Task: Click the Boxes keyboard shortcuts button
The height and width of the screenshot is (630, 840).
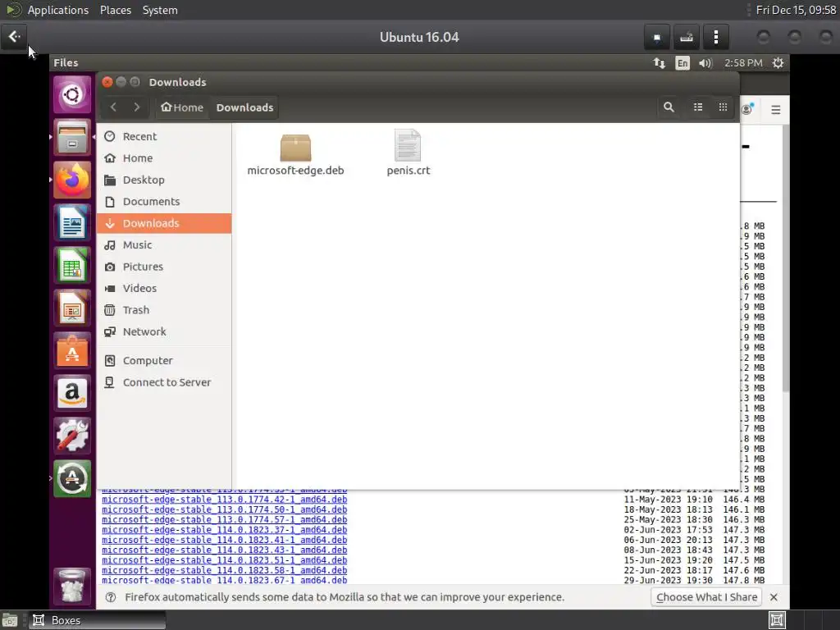Action: 687,37
